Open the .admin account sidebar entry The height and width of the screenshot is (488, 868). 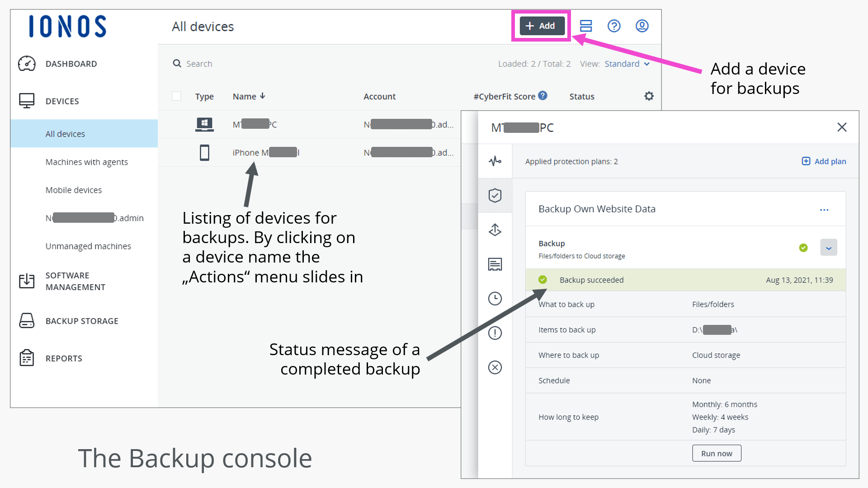[94, 218]
